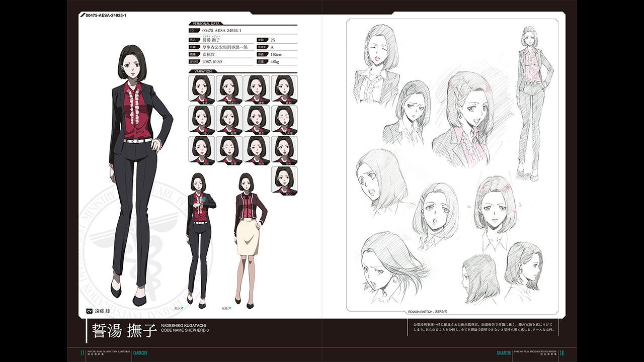Select the PERSONAL DATA section header
The image size is (644, 362).
point(207,23)
